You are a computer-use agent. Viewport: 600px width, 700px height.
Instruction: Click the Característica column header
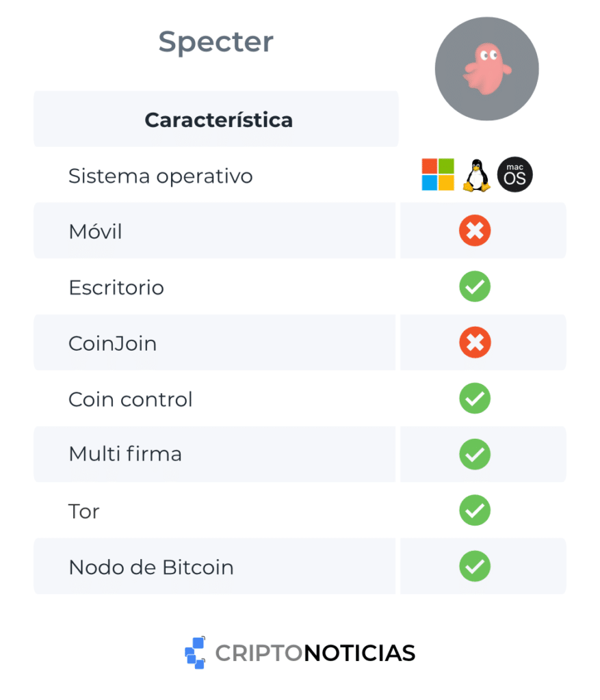click(x=218, y=120)
